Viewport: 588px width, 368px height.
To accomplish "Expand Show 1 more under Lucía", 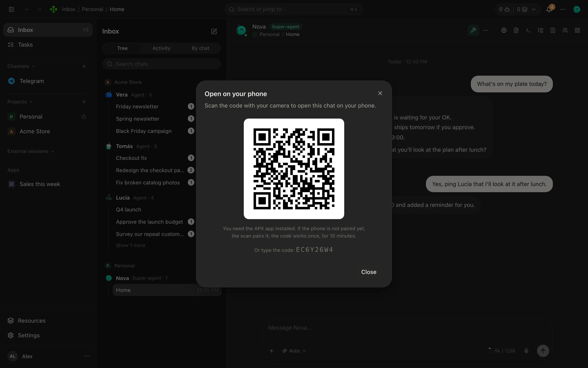I will tap(130, 245).
